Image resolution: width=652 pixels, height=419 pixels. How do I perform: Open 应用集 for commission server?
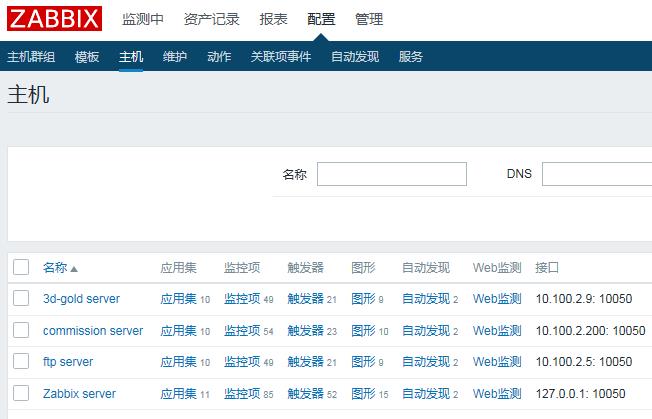[x=178, y=331]
